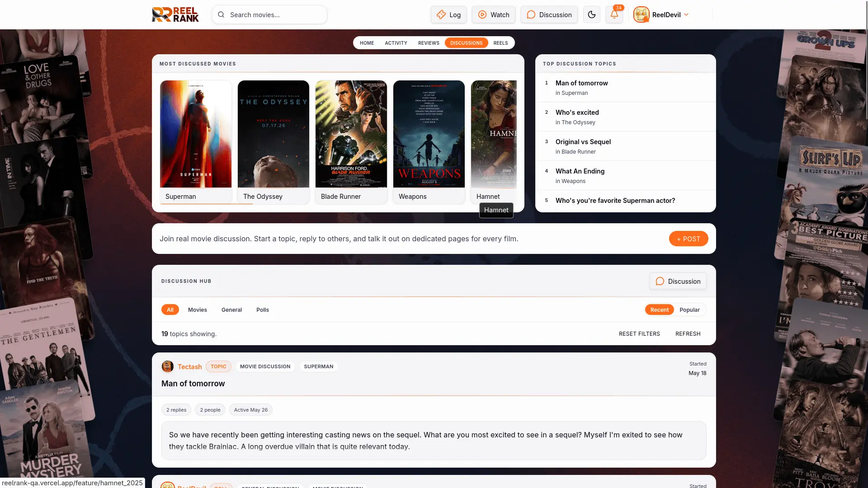Filter topics by Polls
The height and width of the screenshot is (488, 868).
coord(263,310)
